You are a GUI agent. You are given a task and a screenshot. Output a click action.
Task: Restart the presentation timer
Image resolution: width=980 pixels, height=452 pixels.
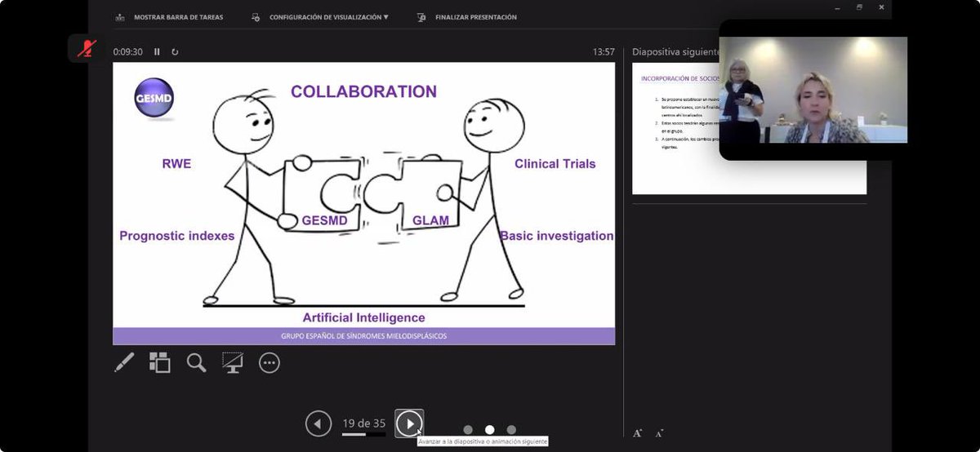coord(175,51)
